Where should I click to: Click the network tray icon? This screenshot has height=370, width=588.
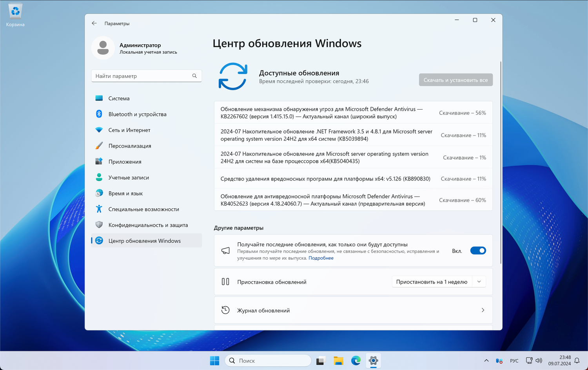[x=529, y=361]
